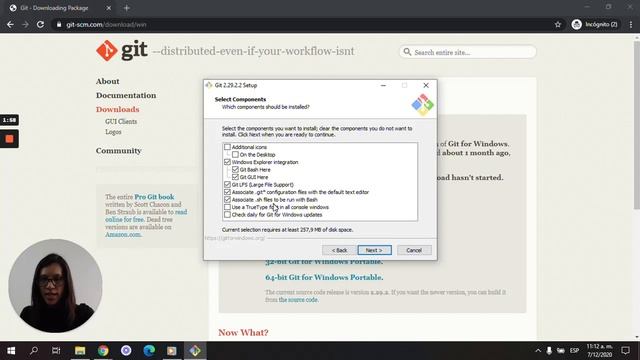Open Windows taskbar search
This screenshot has width=640, height=360.
coord(34,351)
